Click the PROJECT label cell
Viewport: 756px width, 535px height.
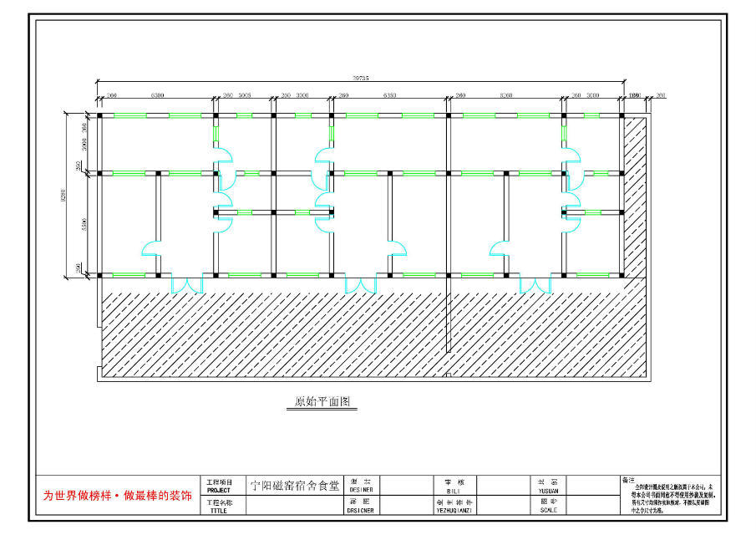click(219, 487)
